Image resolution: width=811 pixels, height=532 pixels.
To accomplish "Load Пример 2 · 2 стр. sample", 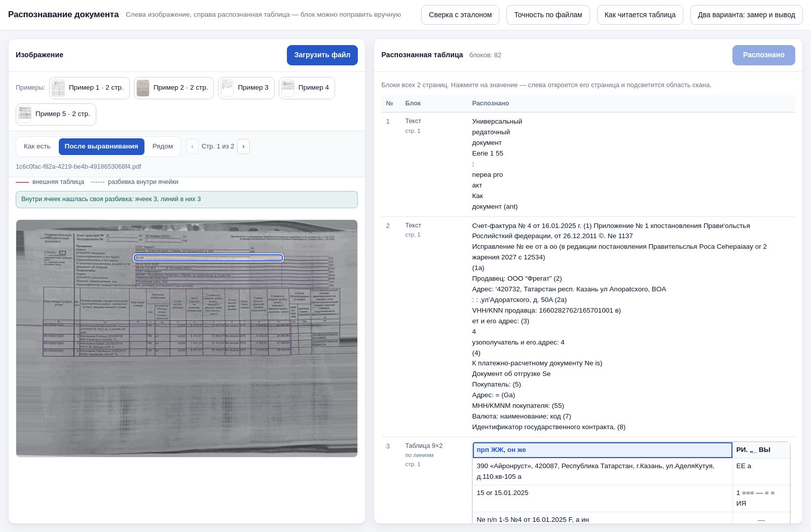I will (x=174, y=88).
